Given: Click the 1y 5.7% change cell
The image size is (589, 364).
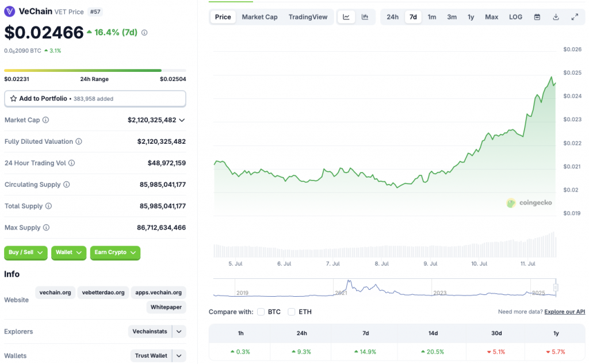Looking at the screenshot, I should [556, 352].
